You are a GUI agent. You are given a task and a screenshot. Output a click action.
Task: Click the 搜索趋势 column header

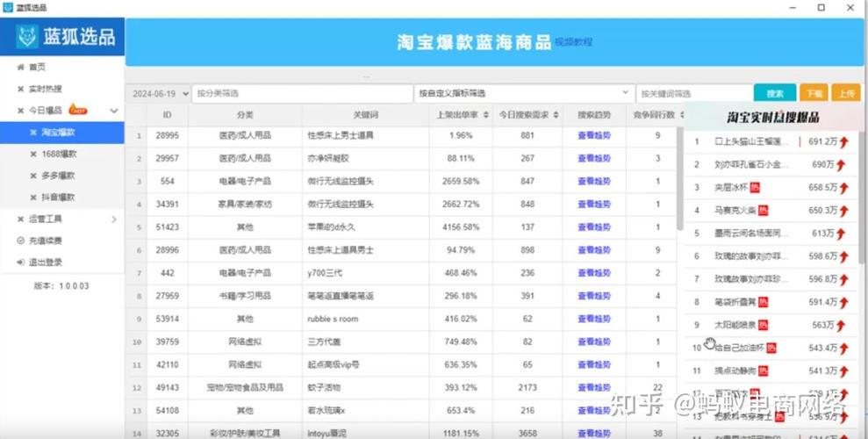coord(594,115)
